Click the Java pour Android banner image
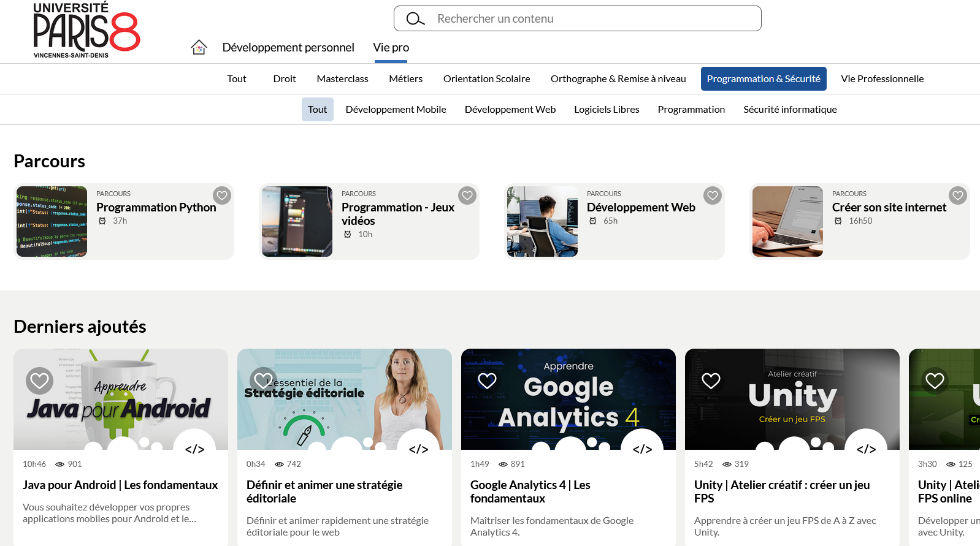Image resolution: width=980 pixels, height=546 pixels. pos(121,399)
